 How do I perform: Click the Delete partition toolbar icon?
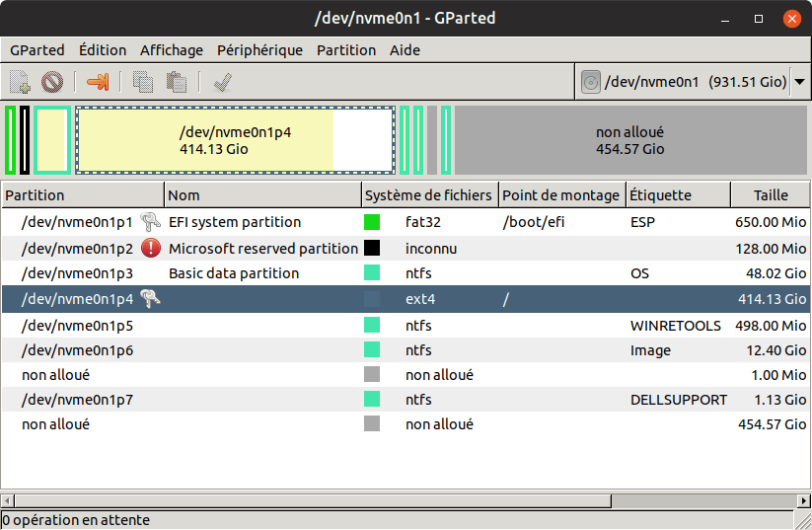click(51, 82)
